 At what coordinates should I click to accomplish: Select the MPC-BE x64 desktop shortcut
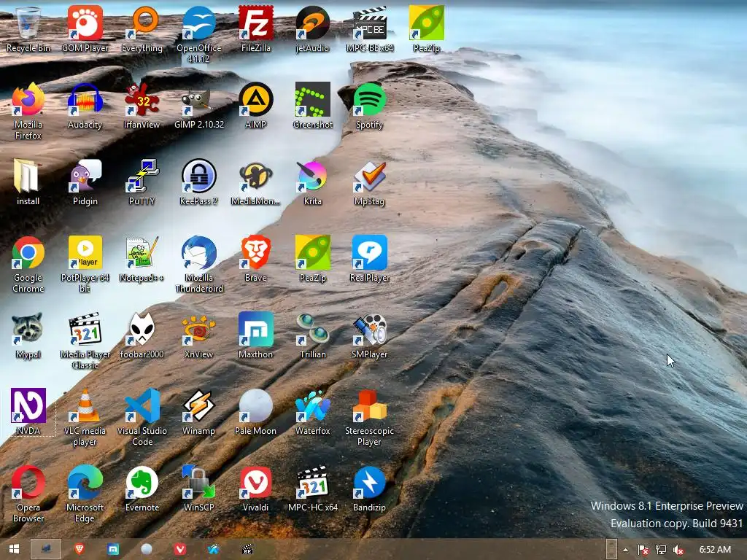coord(370,29)
